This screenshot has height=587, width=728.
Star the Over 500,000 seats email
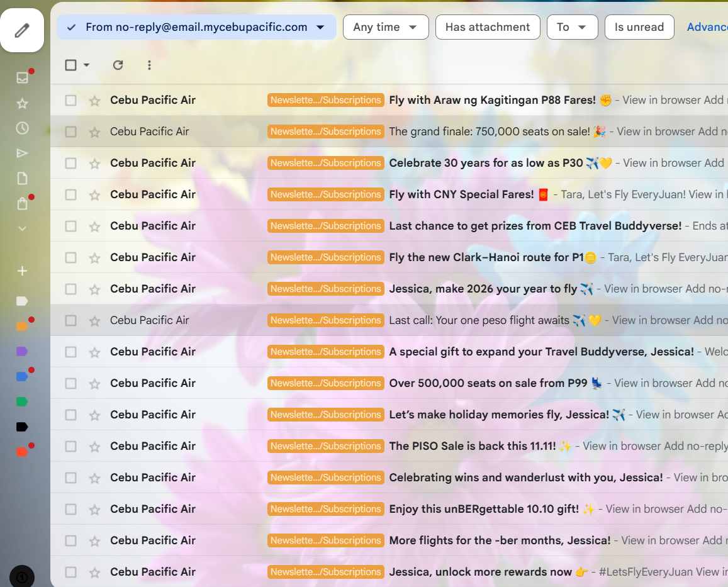95,384
